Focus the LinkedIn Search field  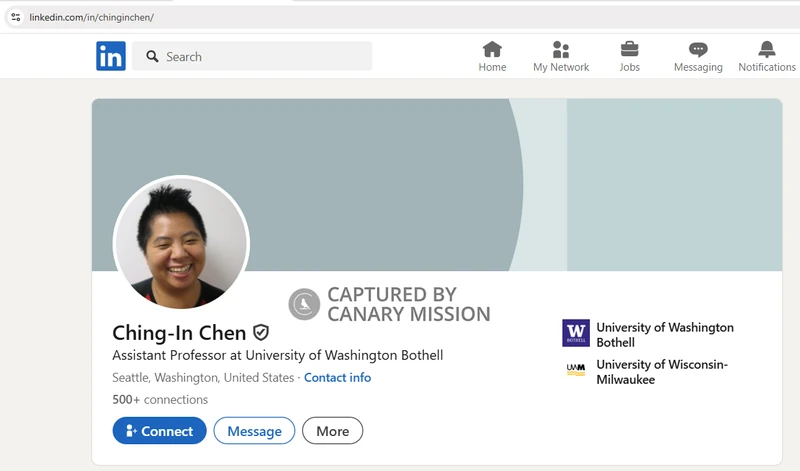(252, 56)
